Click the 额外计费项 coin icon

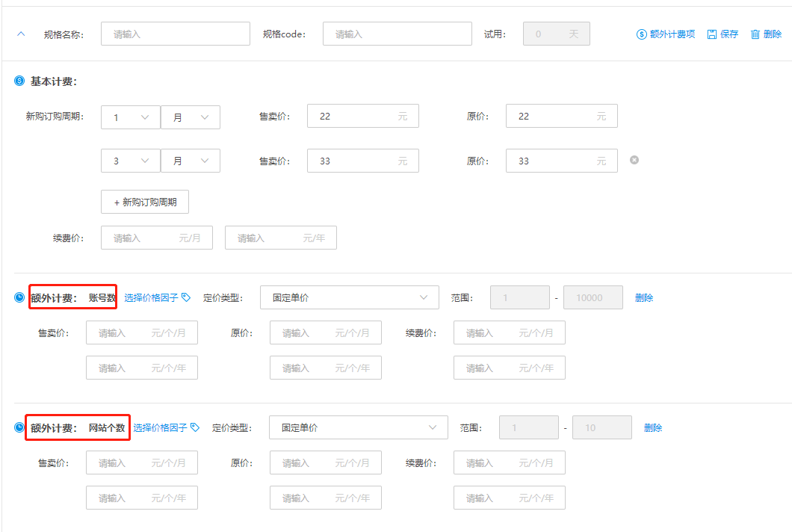click(641, 34)
